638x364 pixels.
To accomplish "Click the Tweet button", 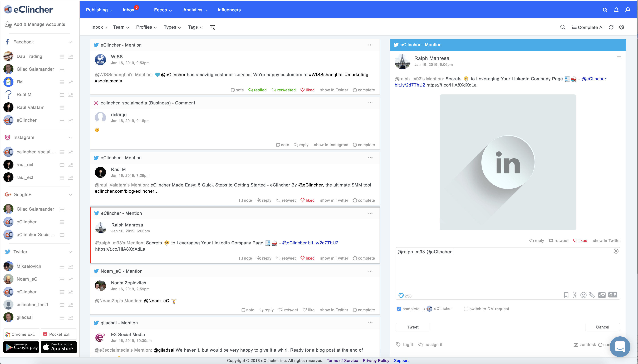I will pos(413,327).
